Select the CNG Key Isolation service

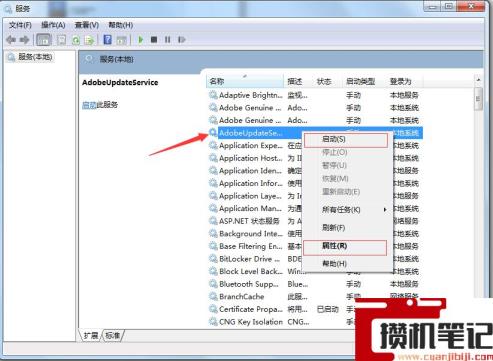281,322
